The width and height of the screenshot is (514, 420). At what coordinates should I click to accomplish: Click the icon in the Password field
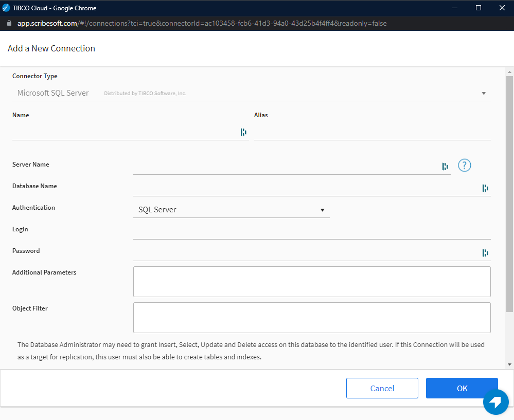tap(485, 253)
